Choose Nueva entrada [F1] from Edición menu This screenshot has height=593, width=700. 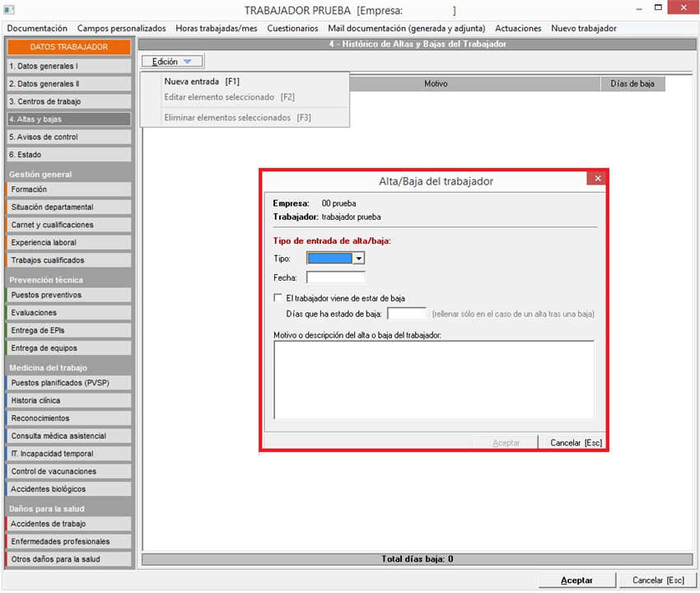[245, 82]
